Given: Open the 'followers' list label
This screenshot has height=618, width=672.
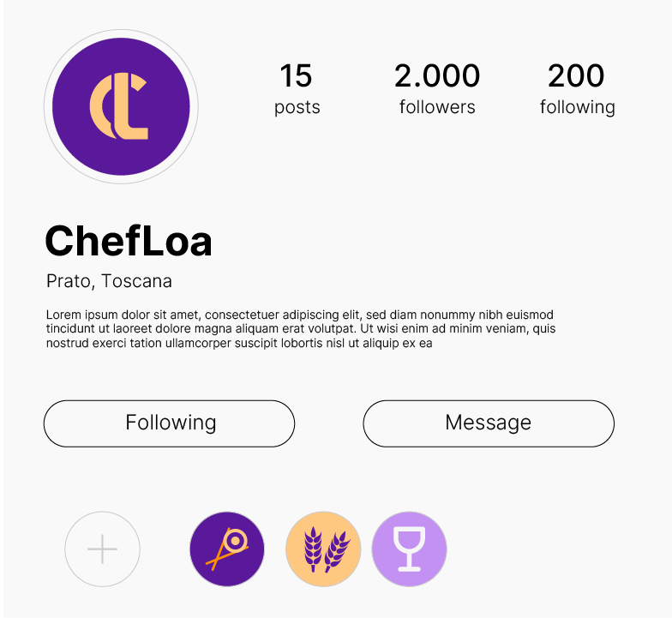Looking at the screenshot, I should tap(437, 108).
